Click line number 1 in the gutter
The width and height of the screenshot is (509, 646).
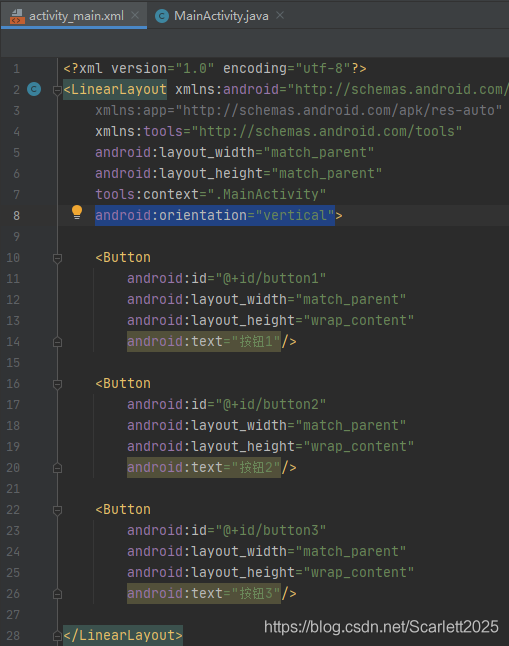16,68
